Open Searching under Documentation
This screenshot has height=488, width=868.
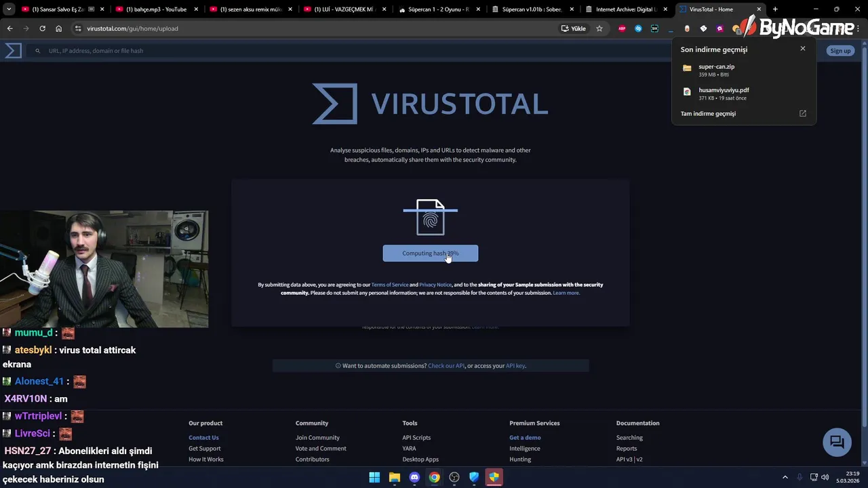coord(629,438)
